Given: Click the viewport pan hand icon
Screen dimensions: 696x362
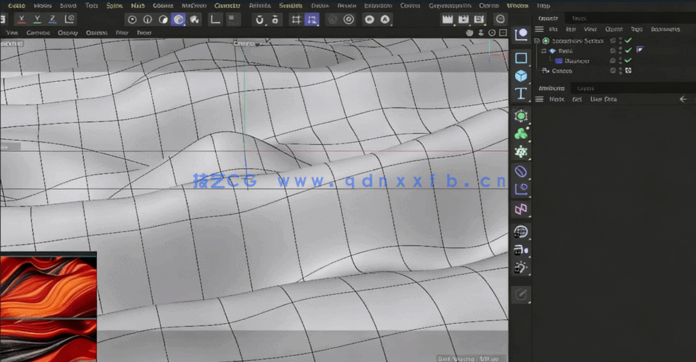Looking at the screenshot, I should [x=470, y=33].
